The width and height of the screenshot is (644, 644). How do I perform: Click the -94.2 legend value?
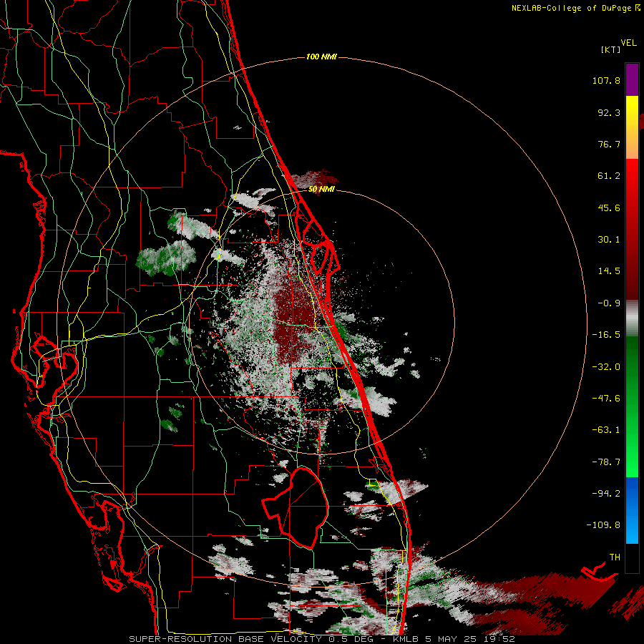point(606,494)
